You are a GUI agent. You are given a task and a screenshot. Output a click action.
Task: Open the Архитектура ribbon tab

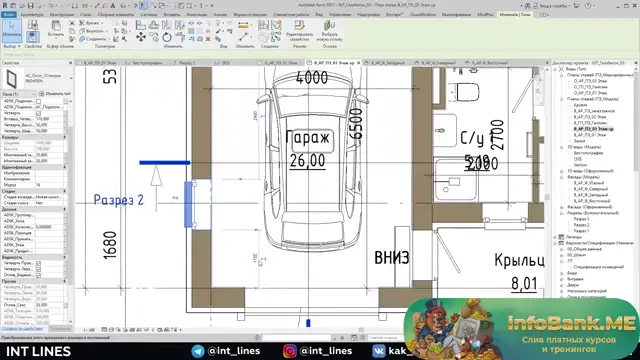pos(32,14)
